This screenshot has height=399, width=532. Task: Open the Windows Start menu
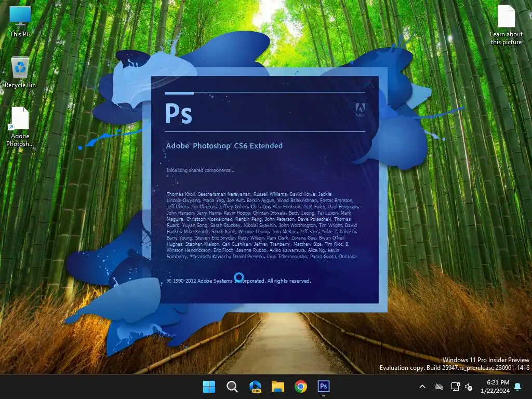(x=209, y=387)
